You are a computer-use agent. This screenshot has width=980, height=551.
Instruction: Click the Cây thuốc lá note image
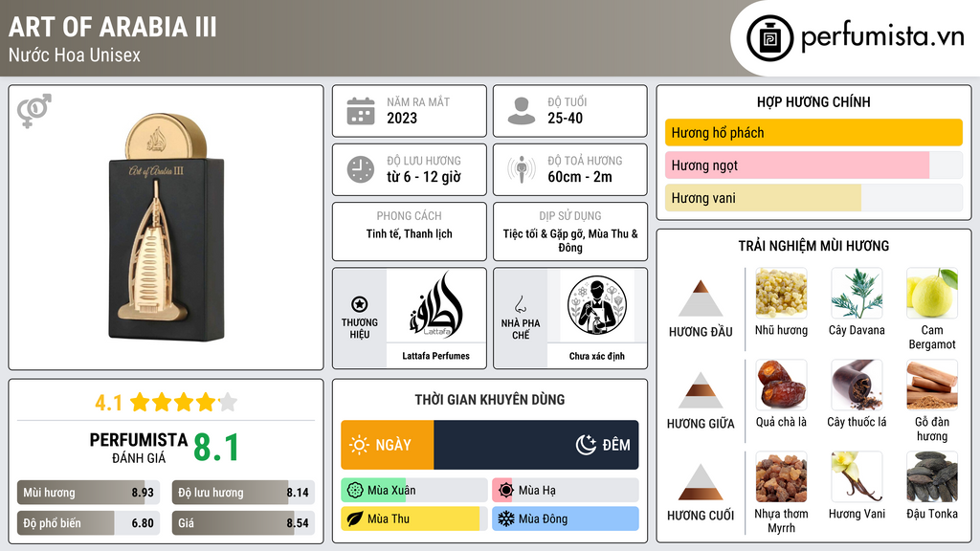pyautogui.click(x=857, y=386)
